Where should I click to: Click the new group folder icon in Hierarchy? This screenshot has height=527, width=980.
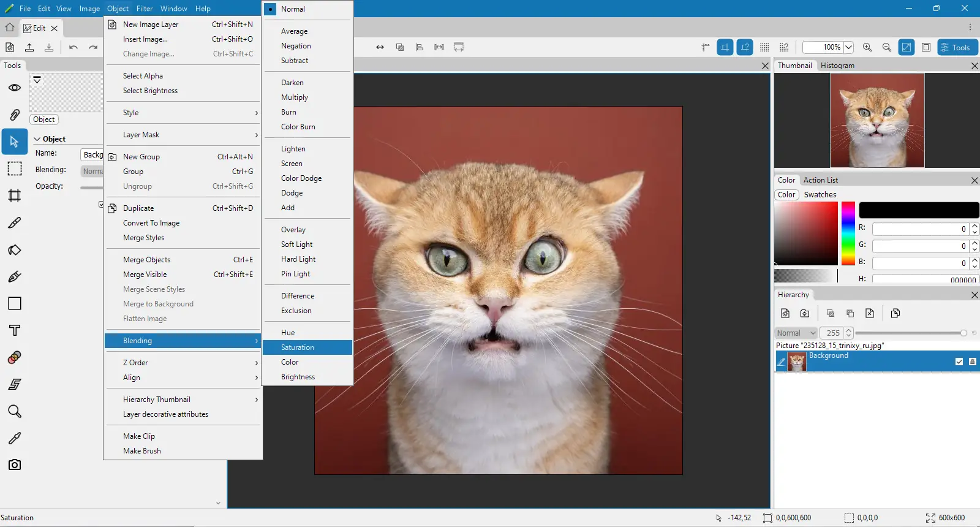(805, 313)
